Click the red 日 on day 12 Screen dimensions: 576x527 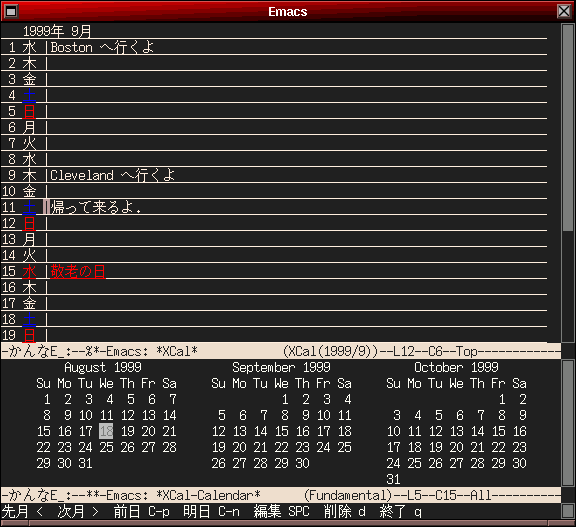tap(29, 223)
